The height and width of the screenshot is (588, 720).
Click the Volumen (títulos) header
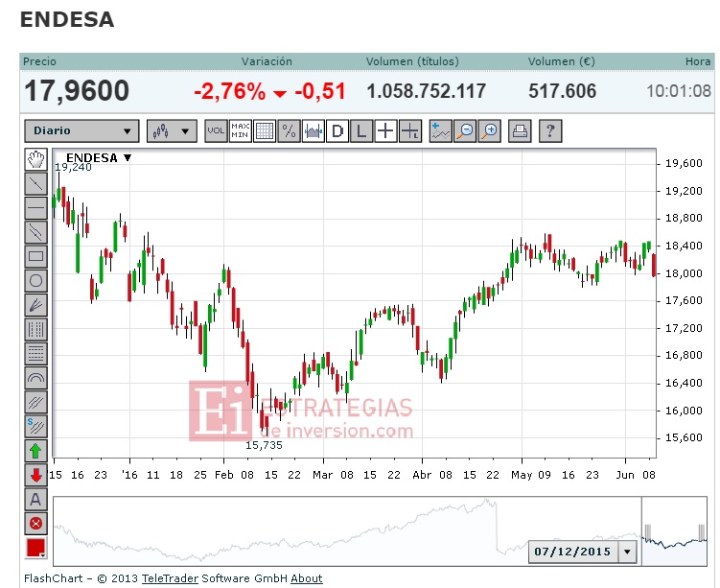point(412,61)
